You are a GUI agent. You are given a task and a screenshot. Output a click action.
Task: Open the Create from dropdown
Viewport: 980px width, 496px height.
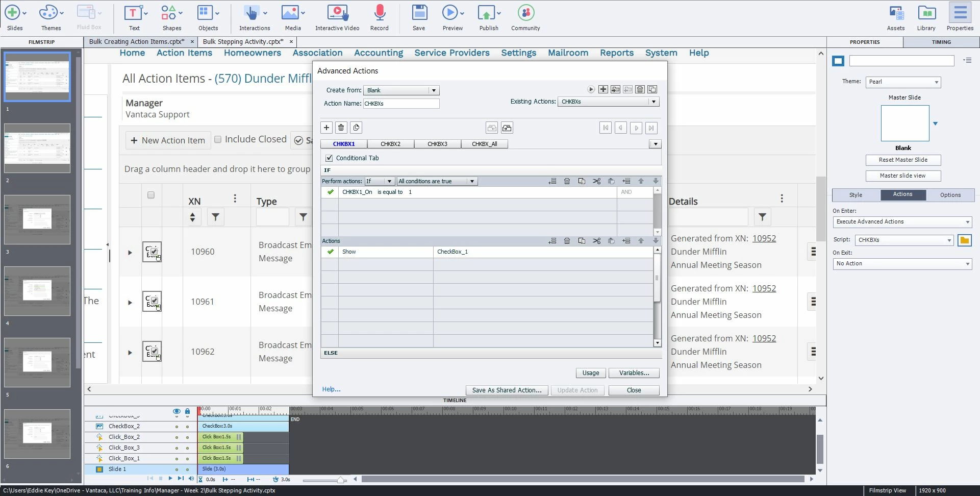[401, 90]
